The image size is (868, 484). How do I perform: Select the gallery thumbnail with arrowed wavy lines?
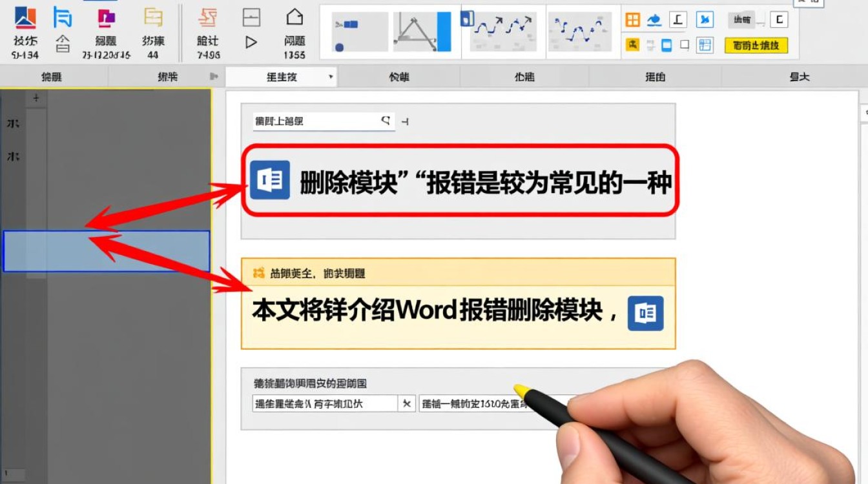(x=504, y=32)
